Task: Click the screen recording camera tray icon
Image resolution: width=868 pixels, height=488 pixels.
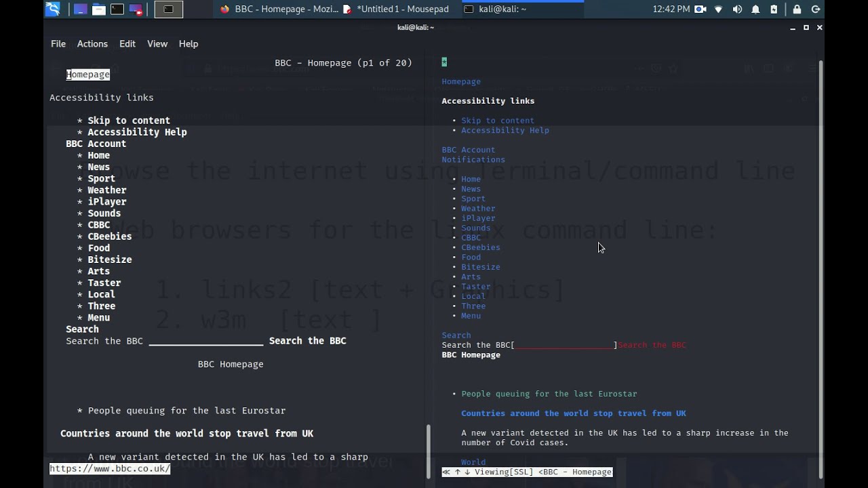Action: [701, 9]
